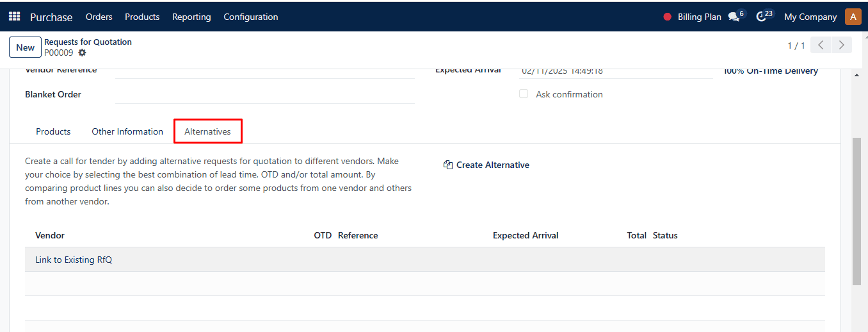The width and height of the screenshot is (868, 332).
Task: Sort by the Vendor column header
Action: pos(50,235)
